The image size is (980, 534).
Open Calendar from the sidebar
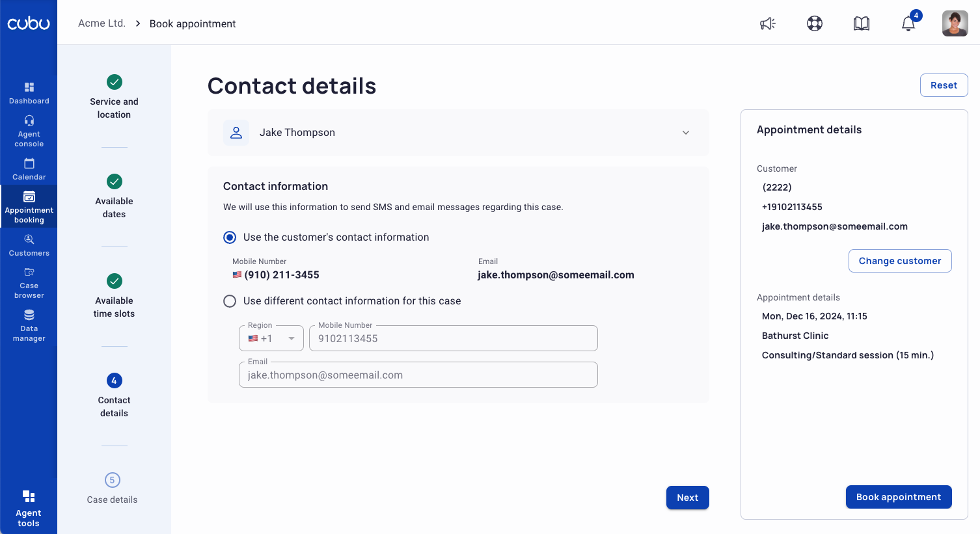point(29,169)
